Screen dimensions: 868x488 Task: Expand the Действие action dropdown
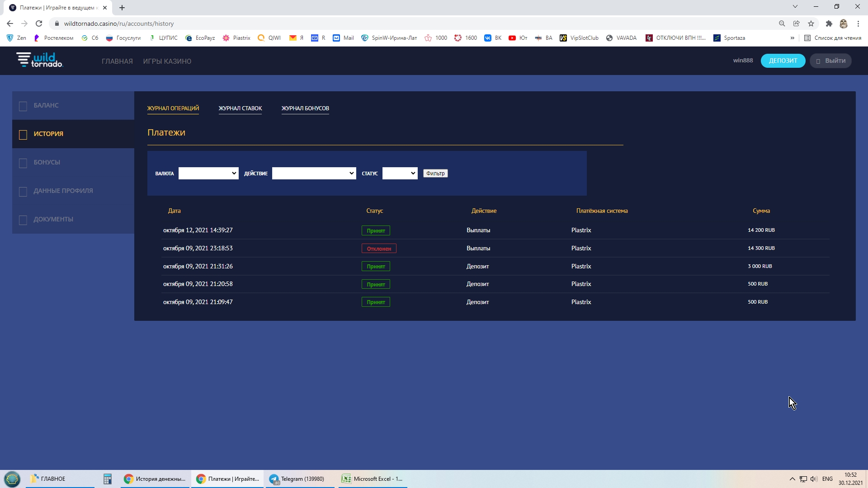pos(314,174)
